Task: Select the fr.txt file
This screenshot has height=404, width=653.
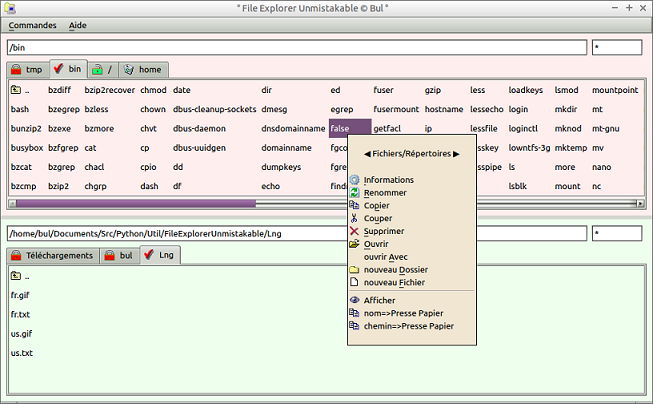Action: coord(20,314)
